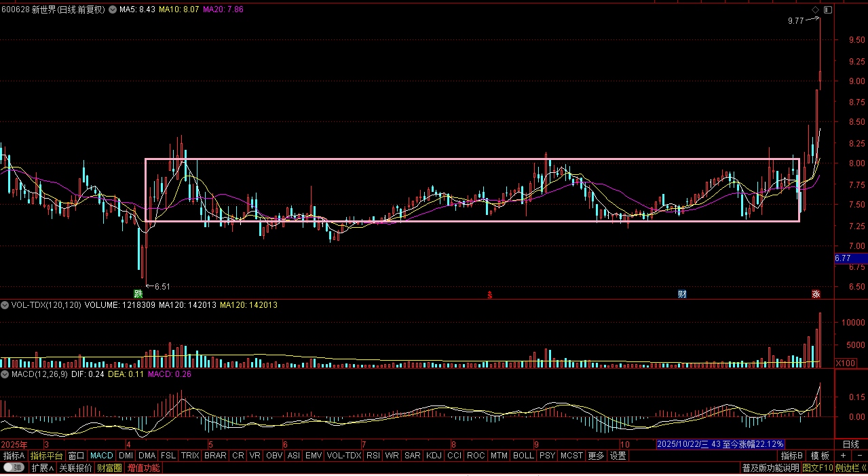This screenshot has width=868, height=476.
Task: Select the FSL indicator
Action: [168, 456]
